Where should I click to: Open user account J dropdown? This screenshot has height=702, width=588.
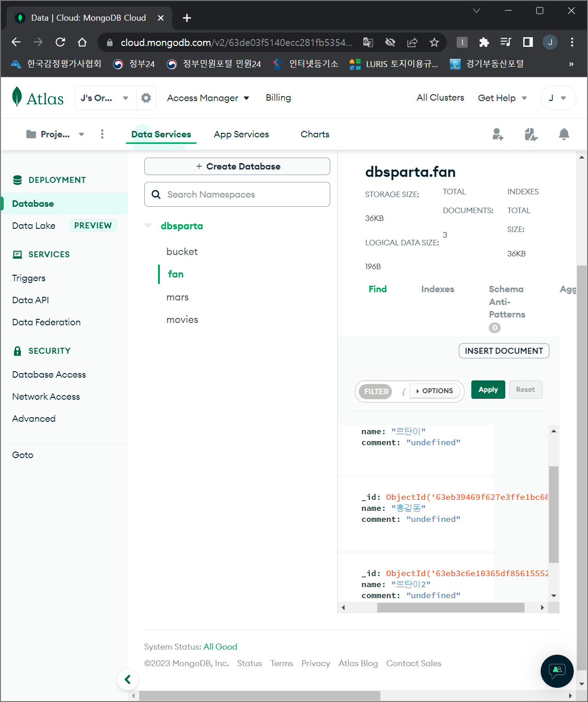pyautogui.click(x=558, y=98)
